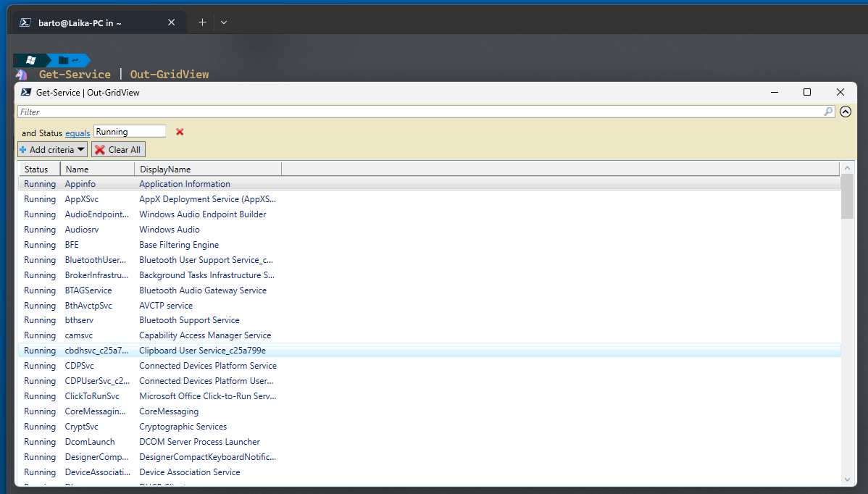The height and width of the screenshot is (494, 868).
Task: Click in the Filter text field
Action: click(420, 112)
